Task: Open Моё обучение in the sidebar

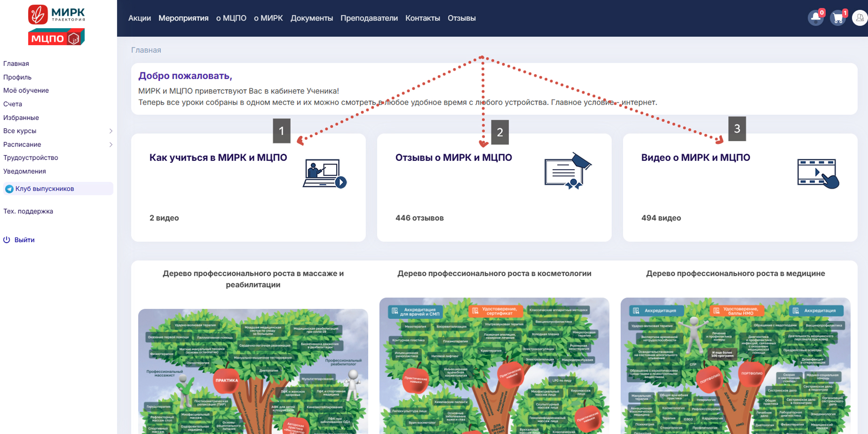Action: pos(26,90)
